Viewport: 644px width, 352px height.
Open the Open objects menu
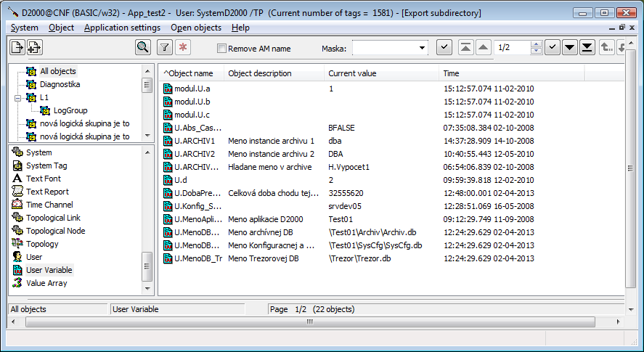tap(196, 28)
